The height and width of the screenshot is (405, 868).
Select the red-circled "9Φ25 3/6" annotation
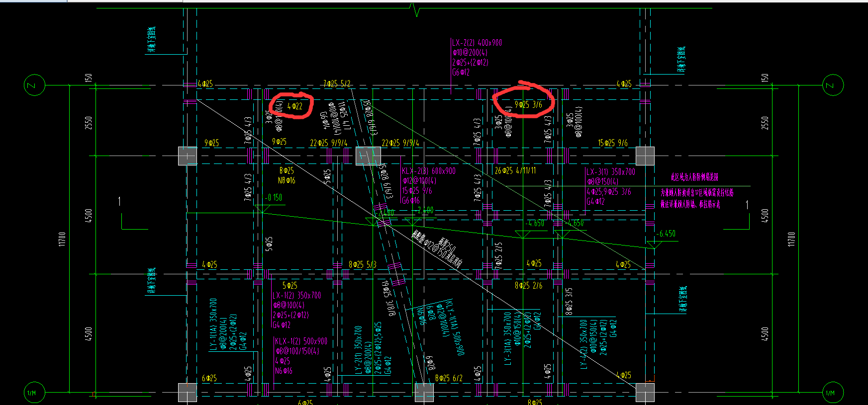(528, 105)
